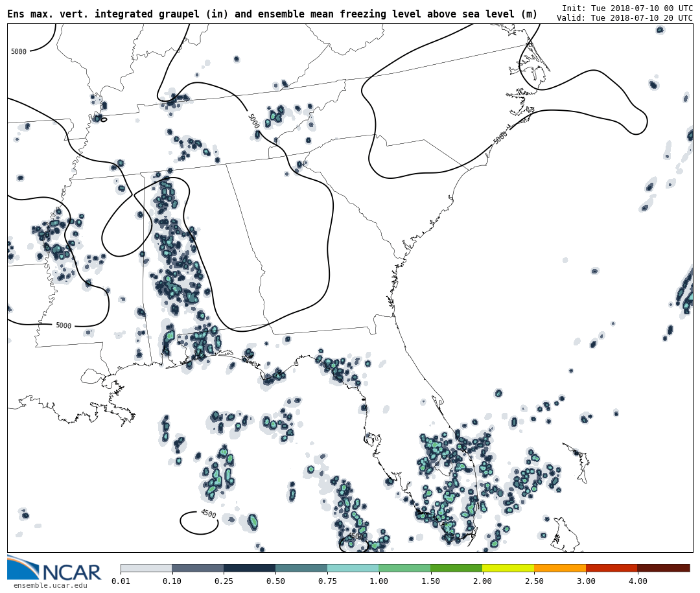Click the 1.00 tick label under colorbar
Screen dimensions: 700x593
pyautogui.click(x=379, y=581)
